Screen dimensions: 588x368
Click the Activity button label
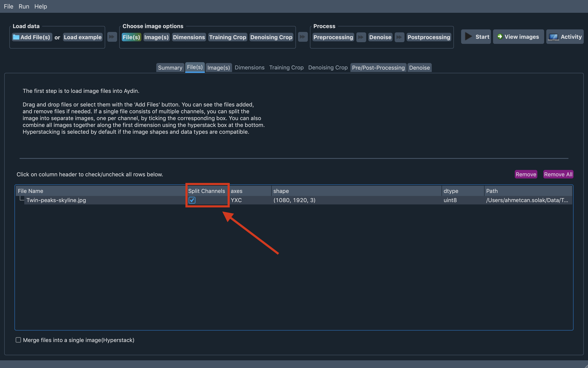(571, 37)
